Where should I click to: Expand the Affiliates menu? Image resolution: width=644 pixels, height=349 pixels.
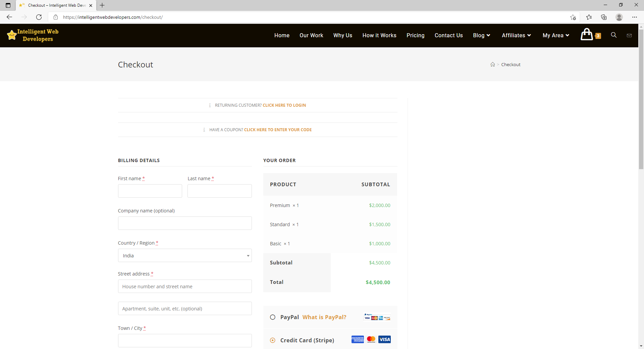click(516, 35)
